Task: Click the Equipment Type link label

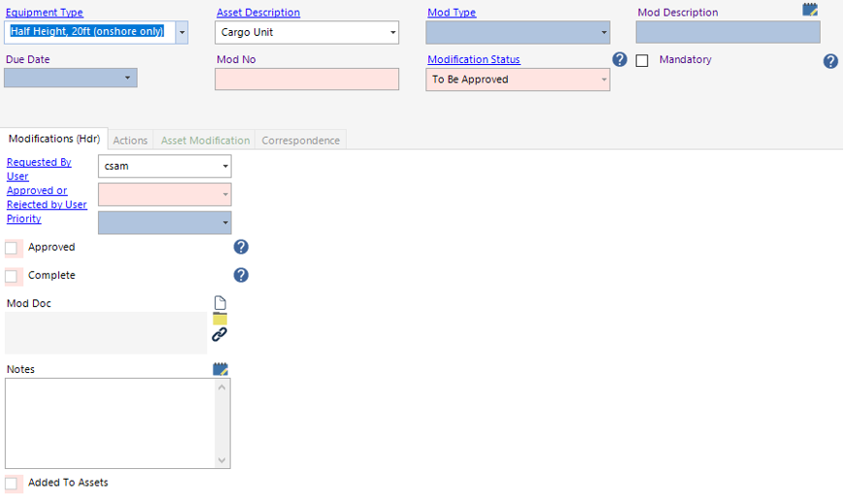Action: coord(45,13)
